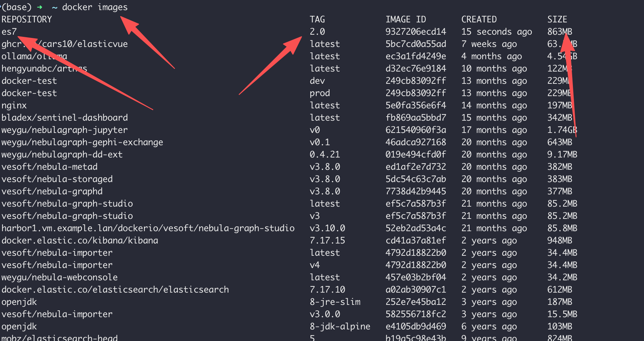Click vesoft/nebula-storaged repository name
This screenshot has width=644, height=341.
57,179
